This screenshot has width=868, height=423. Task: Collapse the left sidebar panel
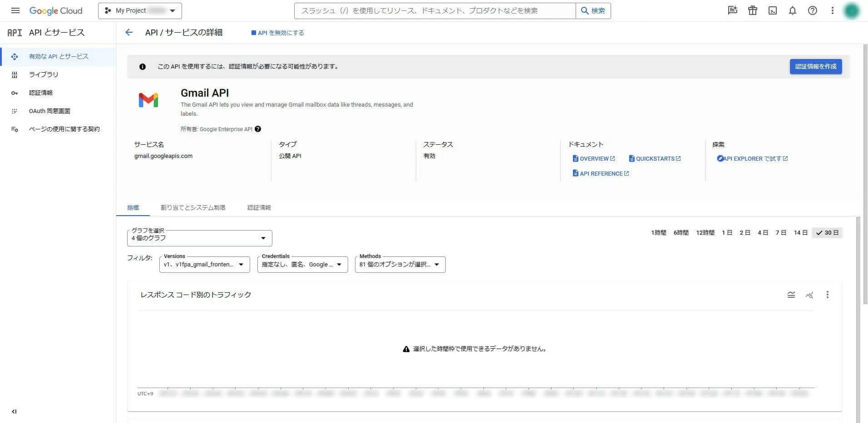tap(14, 412)
